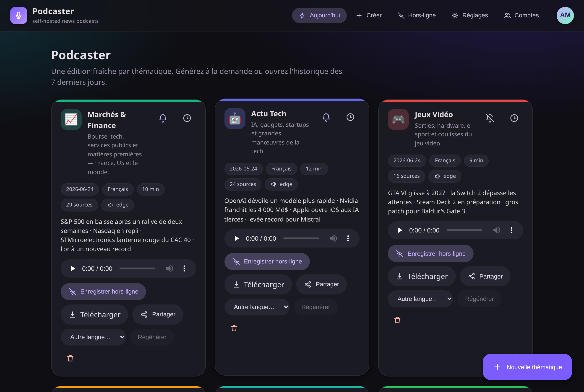584x392 pixels.
Task: Mute the Jeux Vidéo audio player volume
Action: click(496, 230)
